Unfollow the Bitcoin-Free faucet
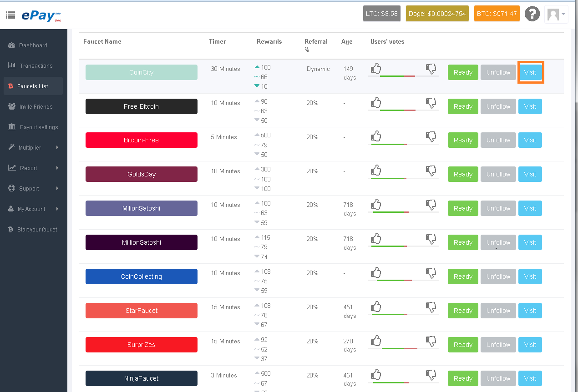 (498, 140)
